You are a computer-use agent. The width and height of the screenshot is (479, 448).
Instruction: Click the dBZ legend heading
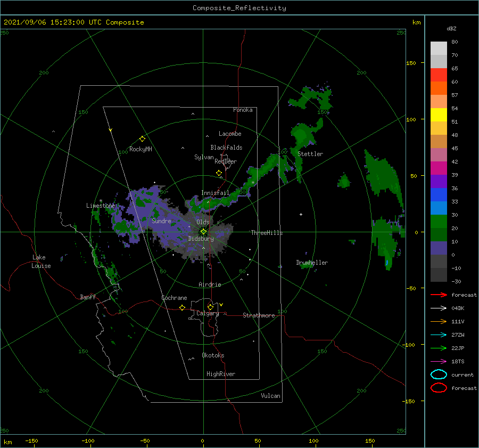point(451,28)
